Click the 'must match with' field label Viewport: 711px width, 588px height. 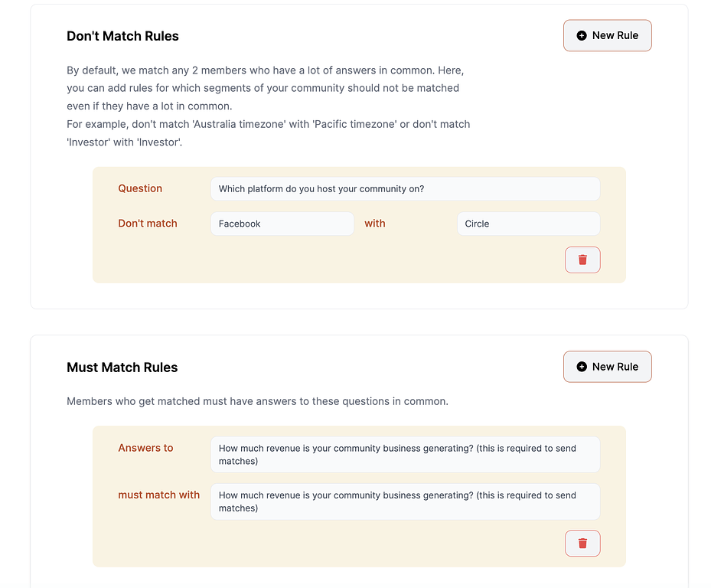click(158, 495)
